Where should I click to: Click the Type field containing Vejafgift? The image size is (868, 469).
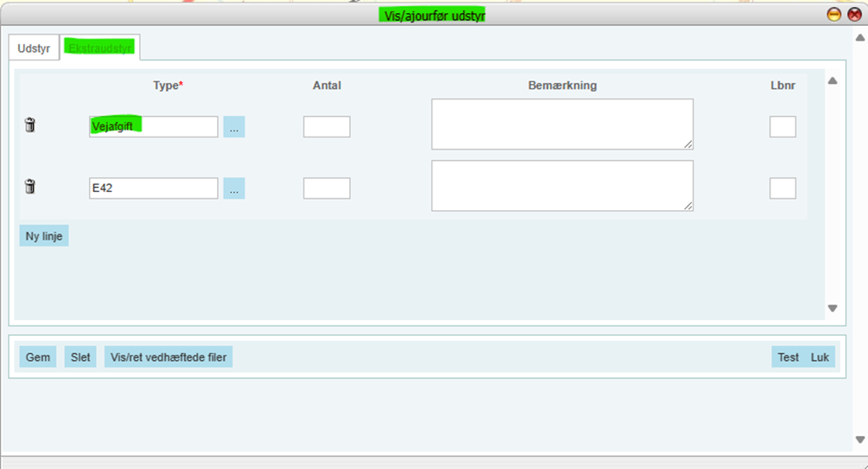(153, 127)
